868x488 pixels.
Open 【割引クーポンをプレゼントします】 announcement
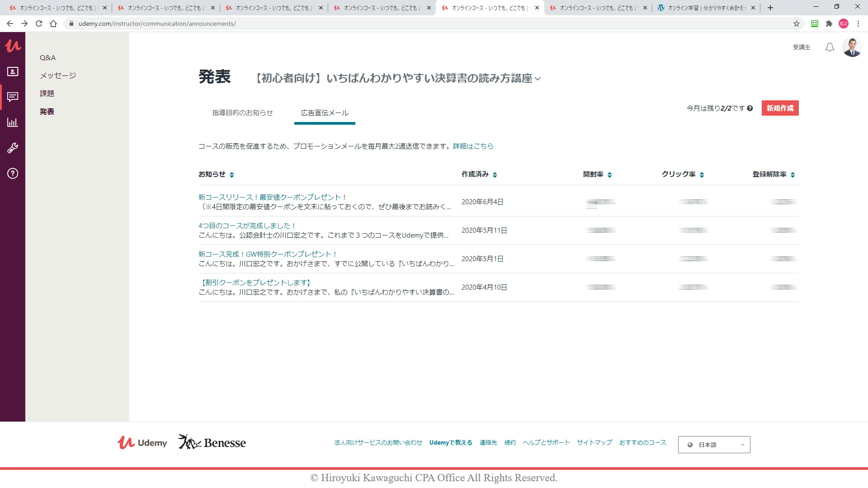(x=255, y=282)
